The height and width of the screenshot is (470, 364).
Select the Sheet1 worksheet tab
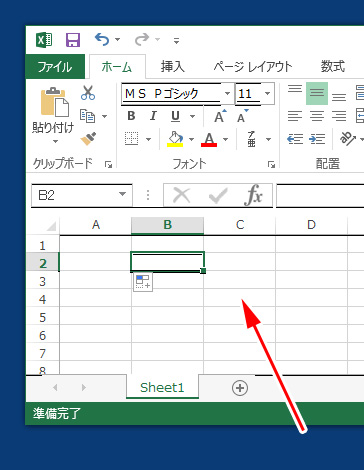(162, 387)
